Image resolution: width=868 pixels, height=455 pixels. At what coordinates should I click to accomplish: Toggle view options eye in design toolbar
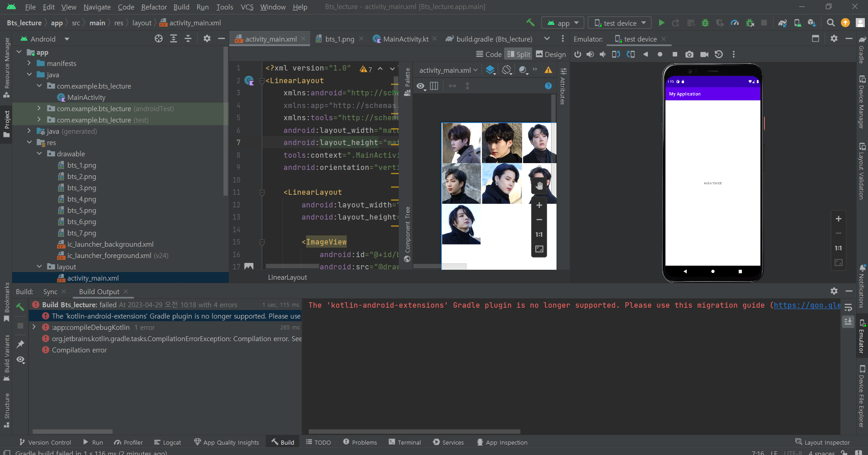[x=421, y=86]
